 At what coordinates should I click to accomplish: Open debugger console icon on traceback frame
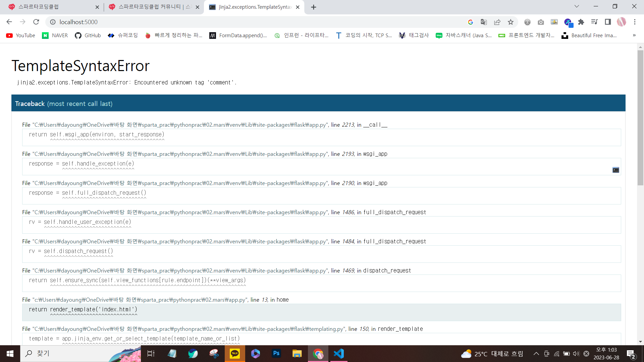(x=616, y=170)
